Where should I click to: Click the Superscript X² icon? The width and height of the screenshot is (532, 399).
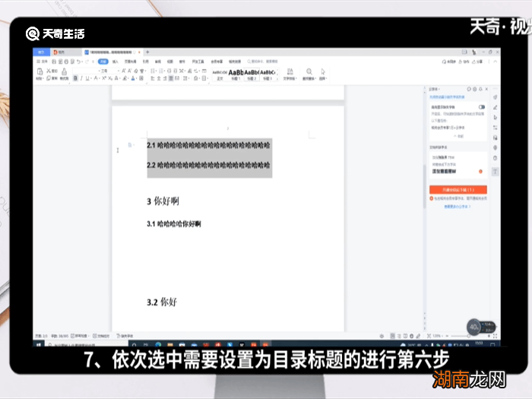click(x=104, y=78)
